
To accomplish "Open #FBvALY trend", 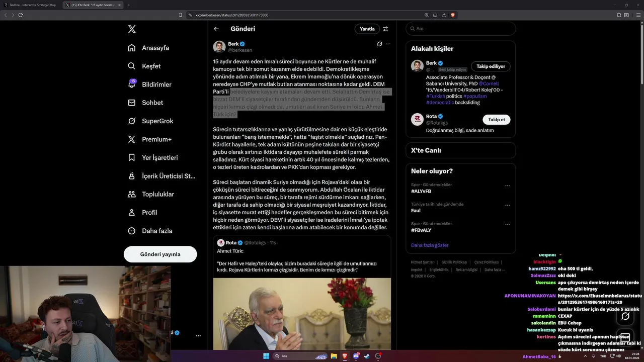I will click(x=421, y=230).
